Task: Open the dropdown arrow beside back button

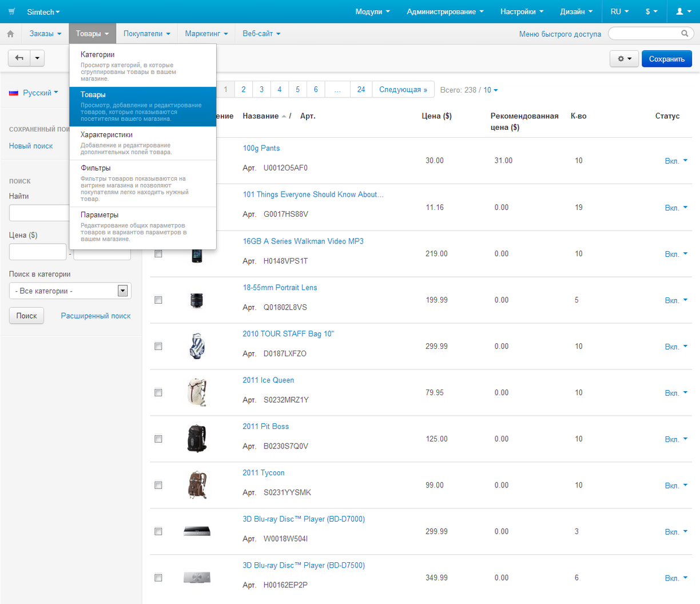Action: pyautogui.click(x=37, y=58)
